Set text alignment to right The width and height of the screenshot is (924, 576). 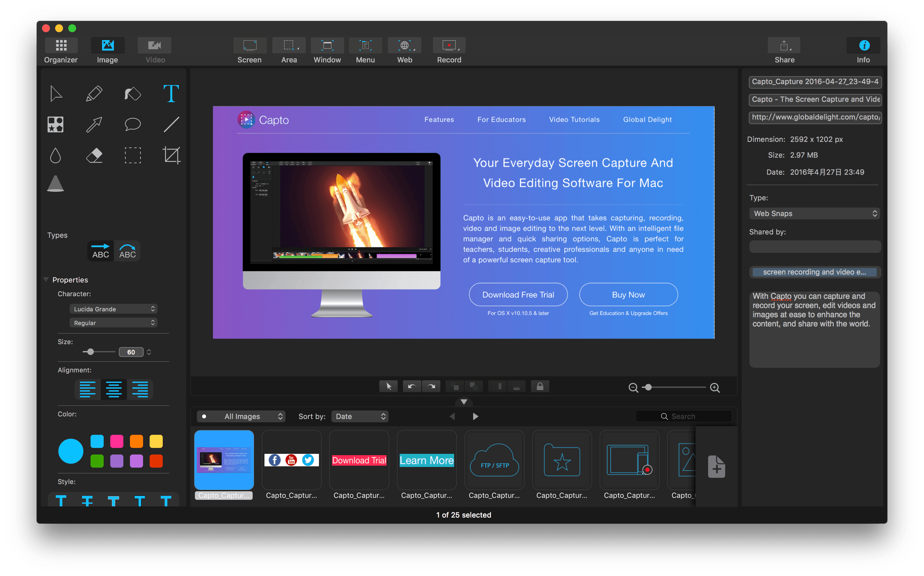(x=140, y=389)
